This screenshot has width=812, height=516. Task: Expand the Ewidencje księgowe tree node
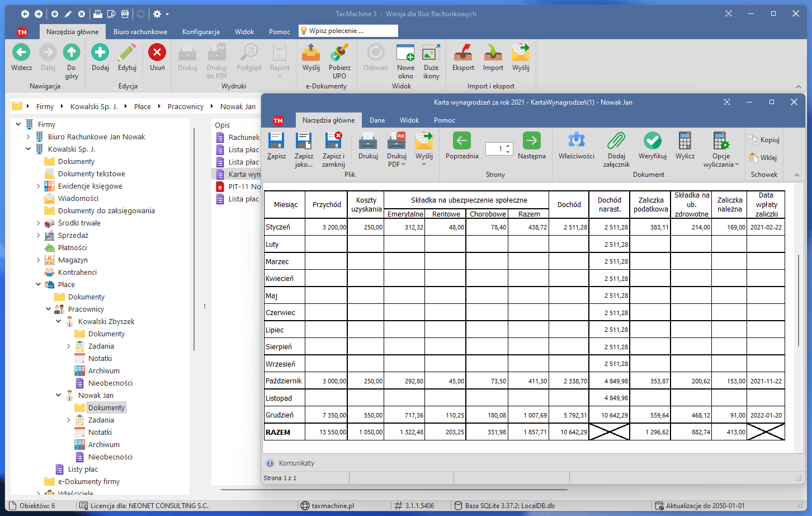pyautogui.click(x=38, y=186)
